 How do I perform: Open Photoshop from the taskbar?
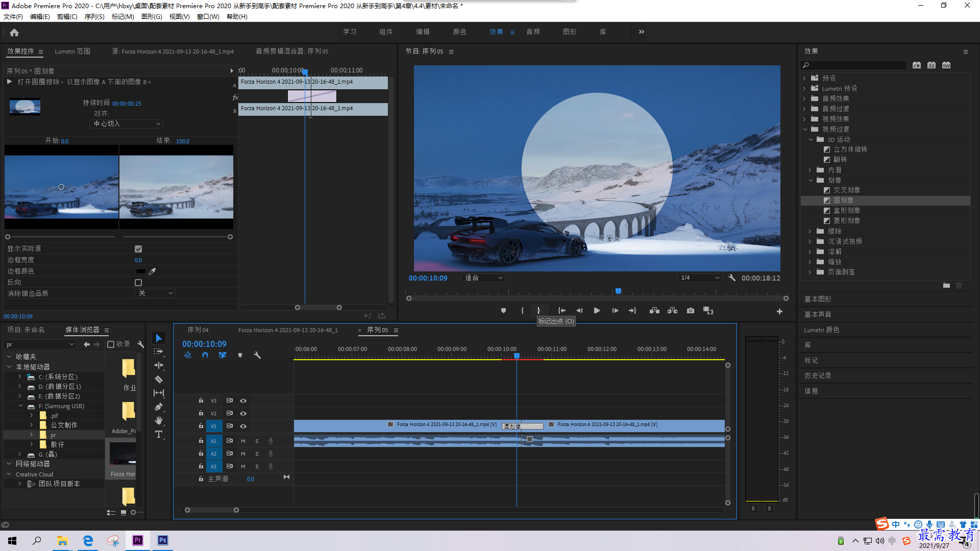point(162,540)
